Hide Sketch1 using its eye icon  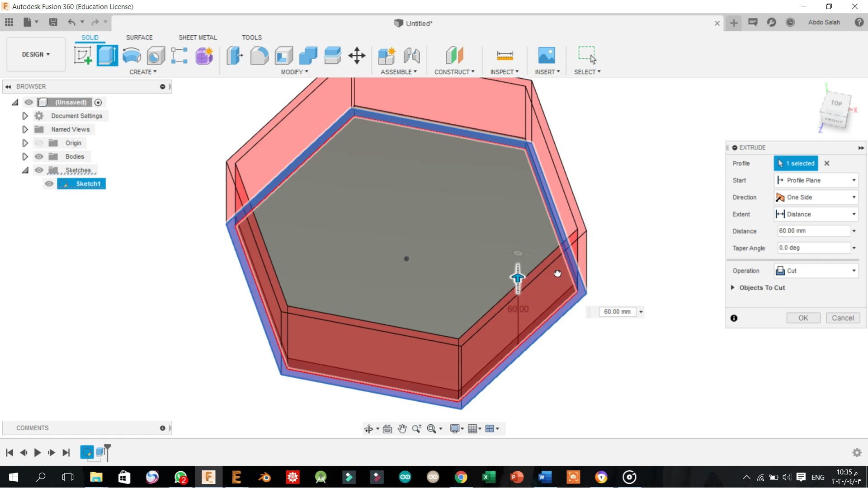[49, 183]
